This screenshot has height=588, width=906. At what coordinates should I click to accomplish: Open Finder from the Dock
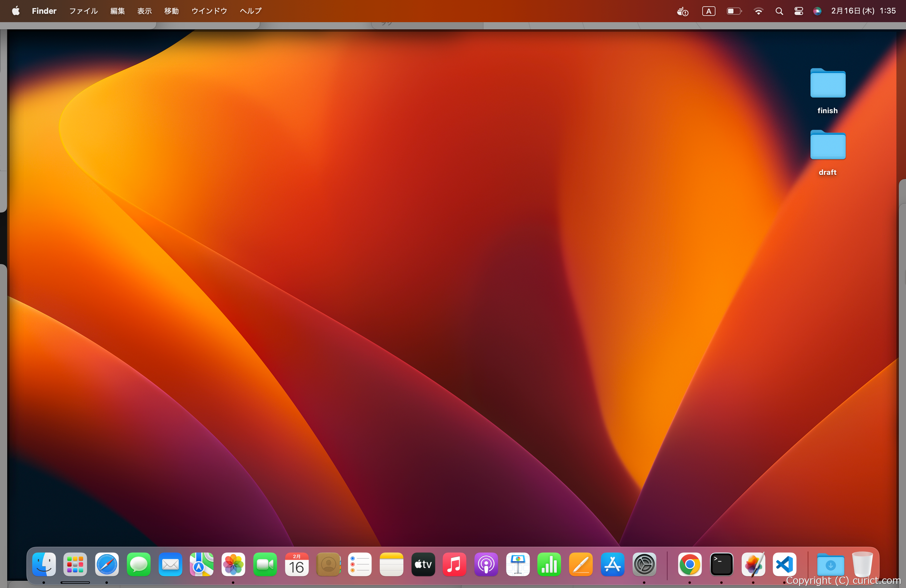(44, 564)
